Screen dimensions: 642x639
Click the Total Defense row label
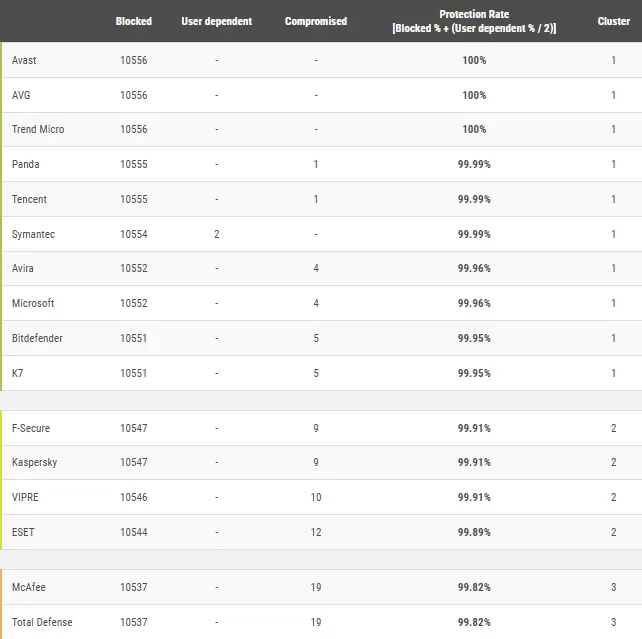point(42,622)
